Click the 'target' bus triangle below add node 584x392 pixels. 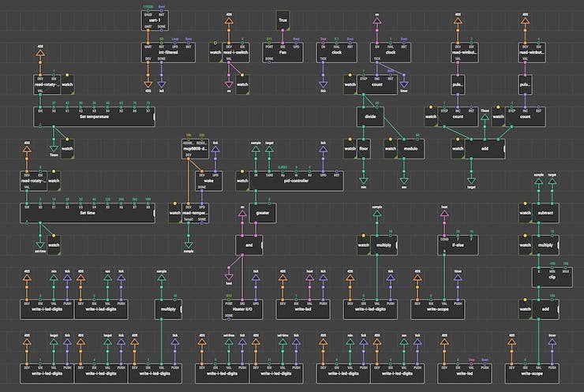tap(471, 181)
